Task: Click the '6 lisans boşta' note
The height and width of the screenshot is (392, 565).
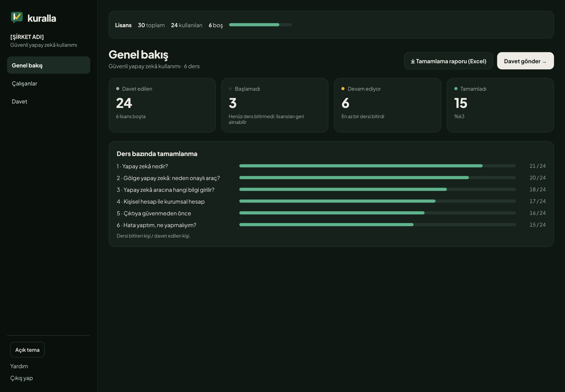Action: pyautogui.click(x=131, y=116)
